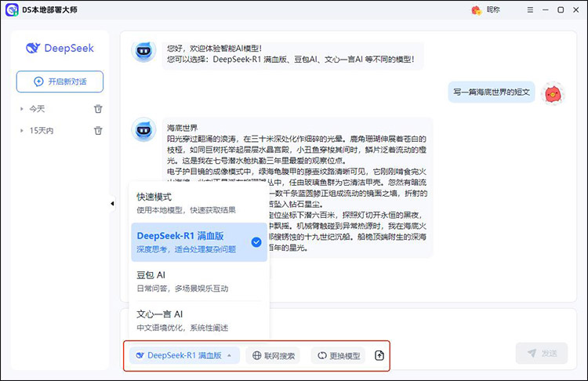
Task: Choose the 文心一言 AI model
Action: [199, 321]
